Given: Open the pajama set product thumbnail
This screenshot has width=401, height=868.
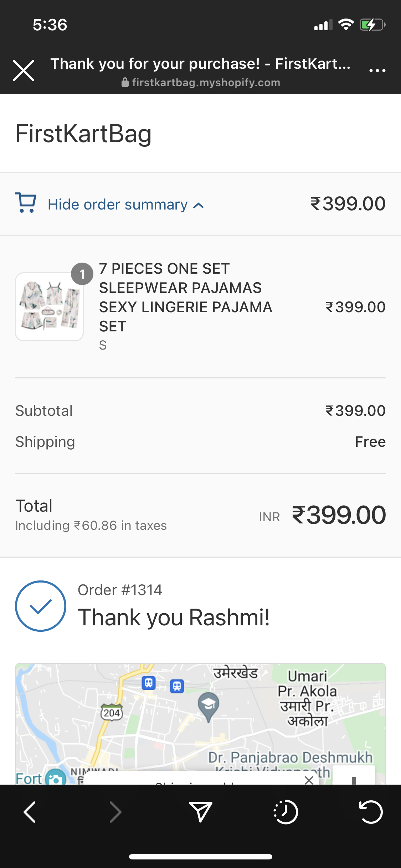Looking at the screenshot, I should 49,306.
